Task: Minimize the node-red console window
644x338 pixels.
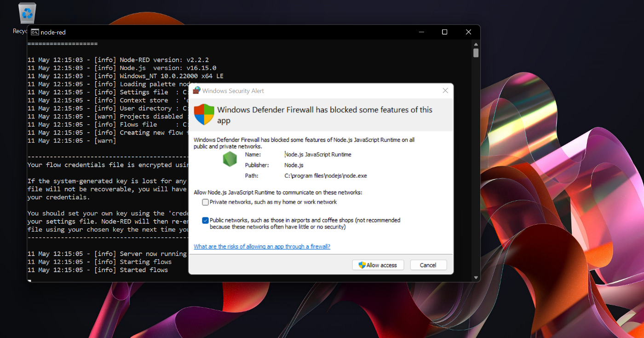Action: 421,32
